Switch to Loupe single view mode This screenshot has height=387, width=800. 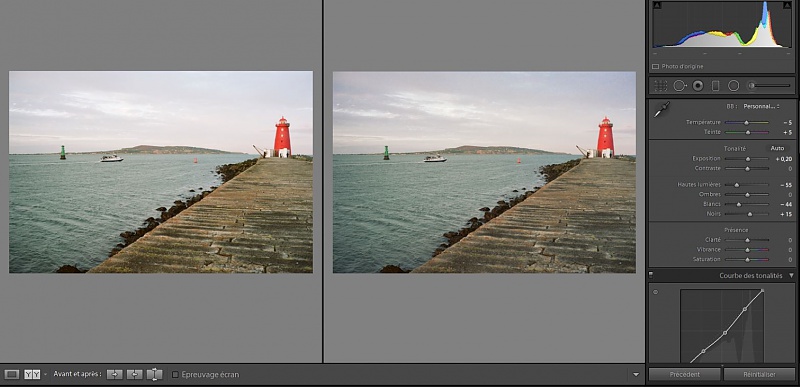coord(12,375)
